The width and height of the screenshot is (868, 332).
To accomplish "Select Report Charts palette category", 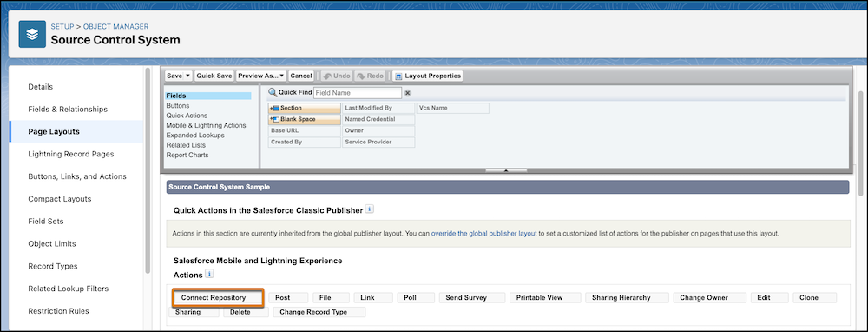I will tap(187, 156).
